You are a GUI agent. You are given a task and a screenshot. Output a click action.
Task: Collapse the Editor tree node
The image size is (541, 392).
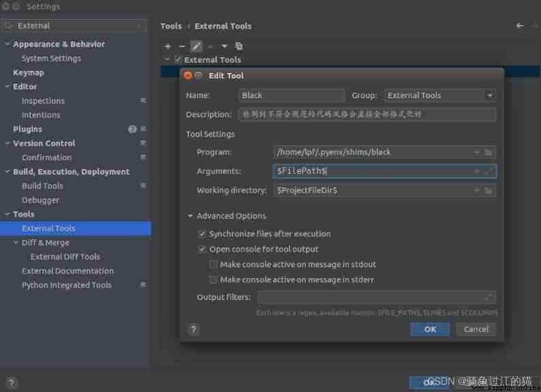pyautogui.click(x=7, y=87)
